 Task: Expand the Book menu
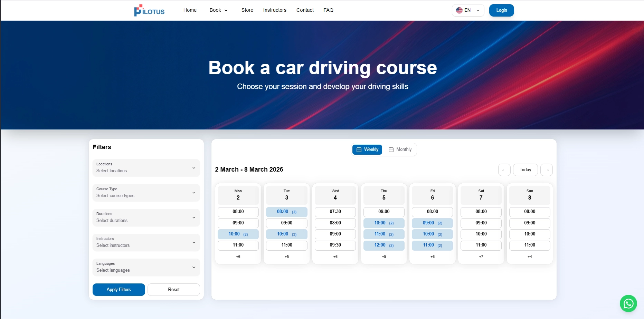pos(219,10)
